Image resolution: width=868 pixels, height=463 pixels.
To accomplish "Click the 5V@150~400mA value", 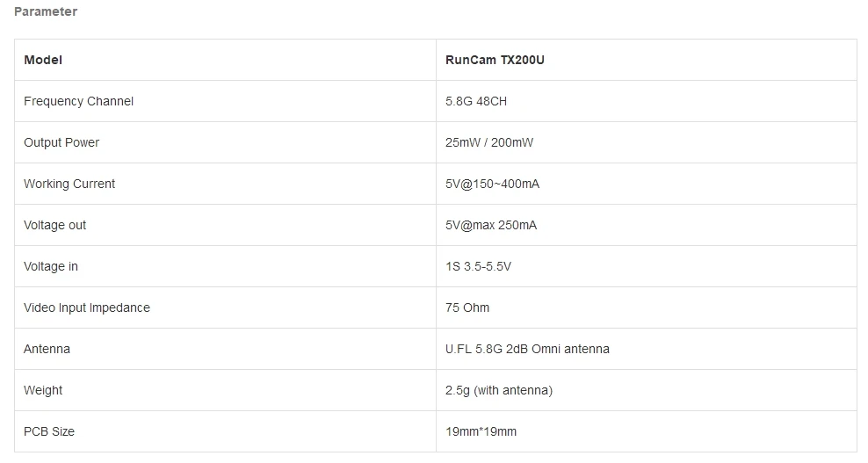I will [492, 184].
